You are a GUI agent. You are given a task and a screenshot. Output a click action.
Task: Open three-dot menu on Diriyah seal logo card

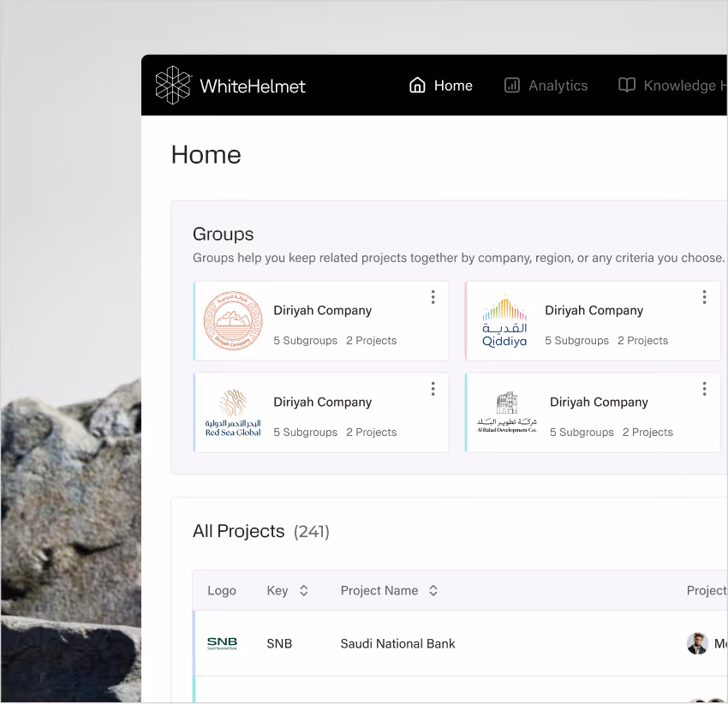[x=433, y=297]
